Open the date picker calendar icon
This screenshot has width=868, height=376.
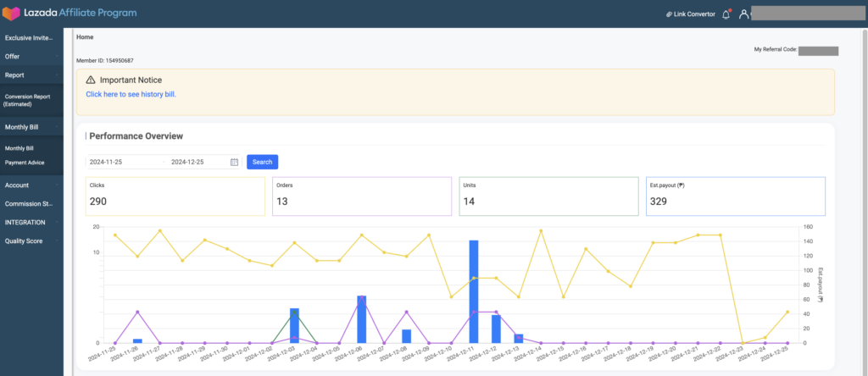234,162
